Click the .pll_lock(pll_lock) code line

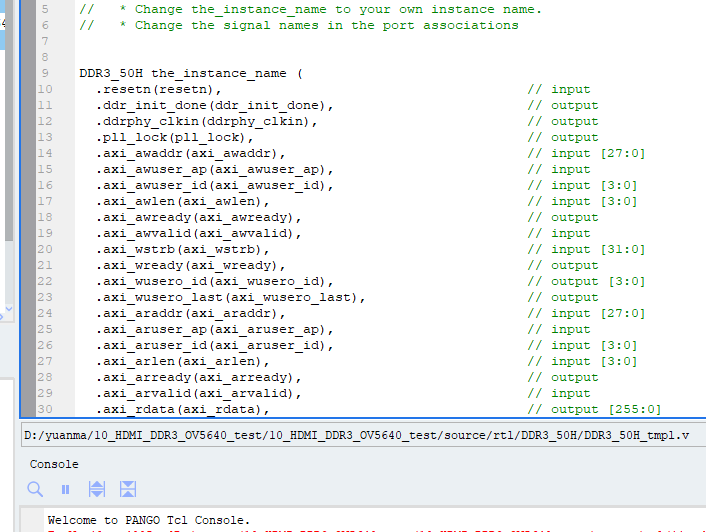pos(174,137)
